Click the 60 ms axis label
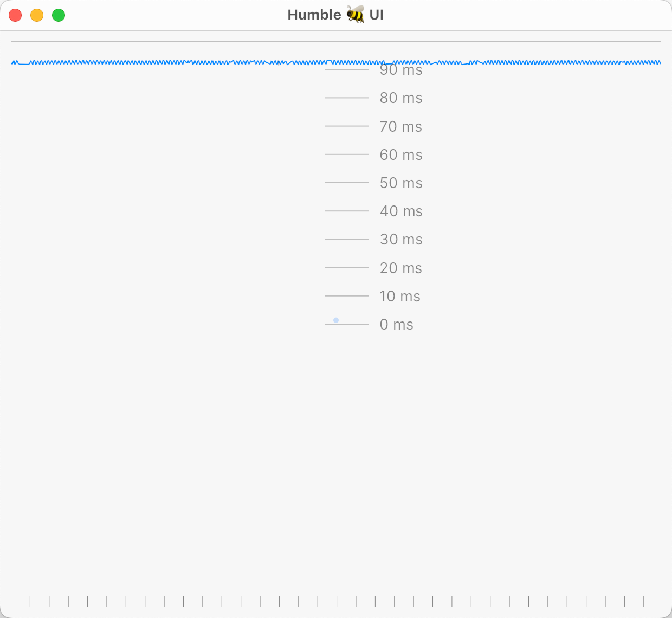The image size is (672, 618). tap(401, 154)
